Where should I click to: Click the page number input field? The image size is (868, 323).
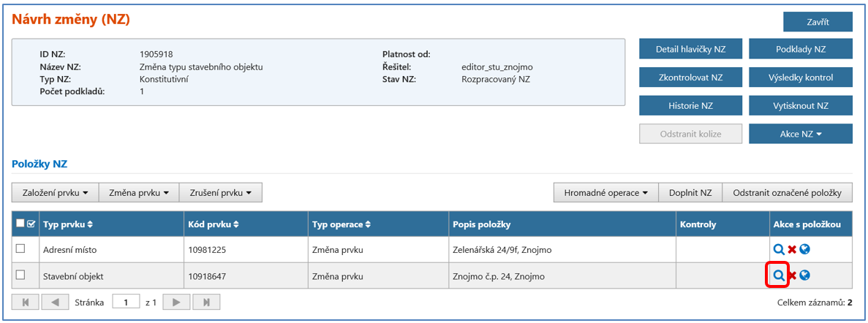[126, 302]
